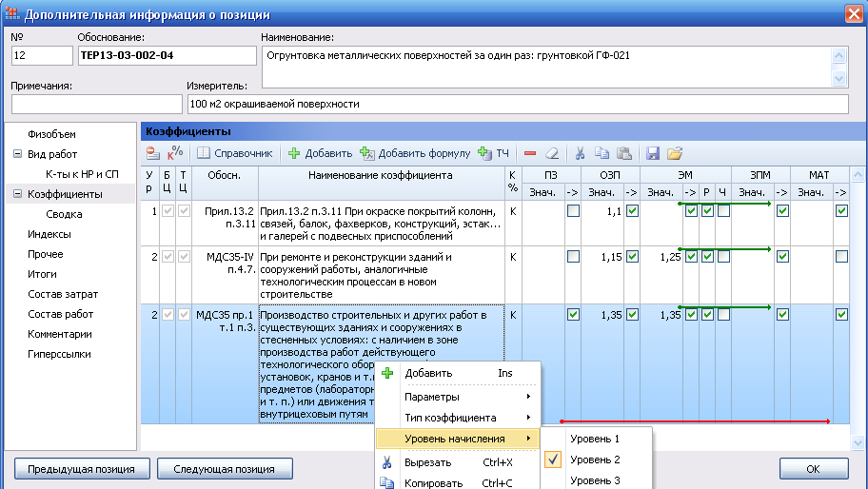Collapse the Коэффициенты tree node
The image size is (868, 489).
point(17,194)
